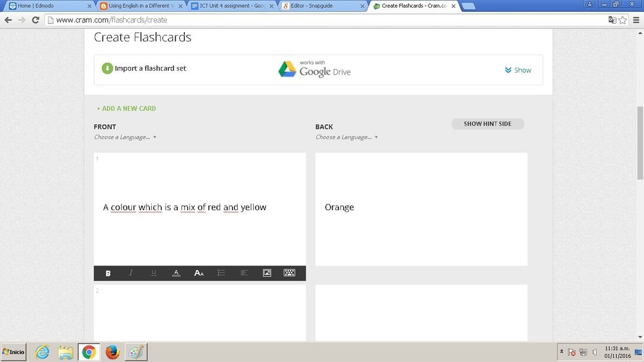Toggle bold formatting in card toolbar
This screenshot has width=644, height=362.
(x=108, y=273)
